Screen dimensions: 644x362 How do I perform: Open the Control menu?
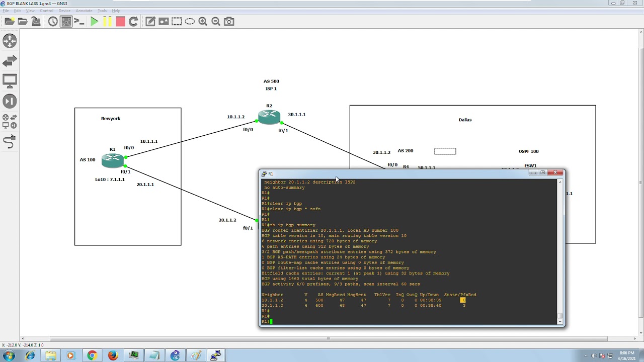[x=46, y=11]
